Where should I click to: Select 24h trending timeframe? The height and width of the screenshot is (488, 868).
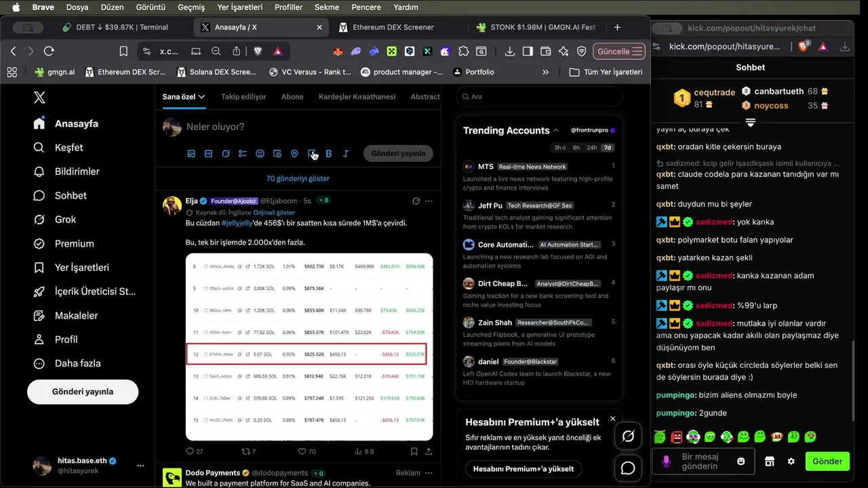click(x=592, y=147)
